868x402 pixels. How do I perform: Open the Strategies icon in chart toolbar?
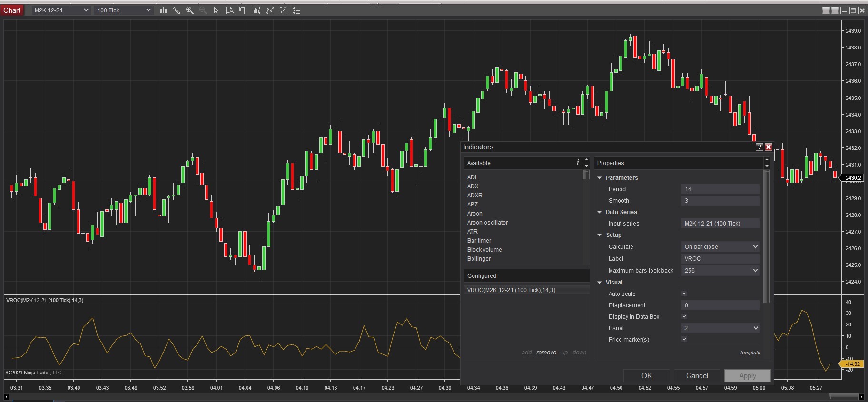point(283,10)
